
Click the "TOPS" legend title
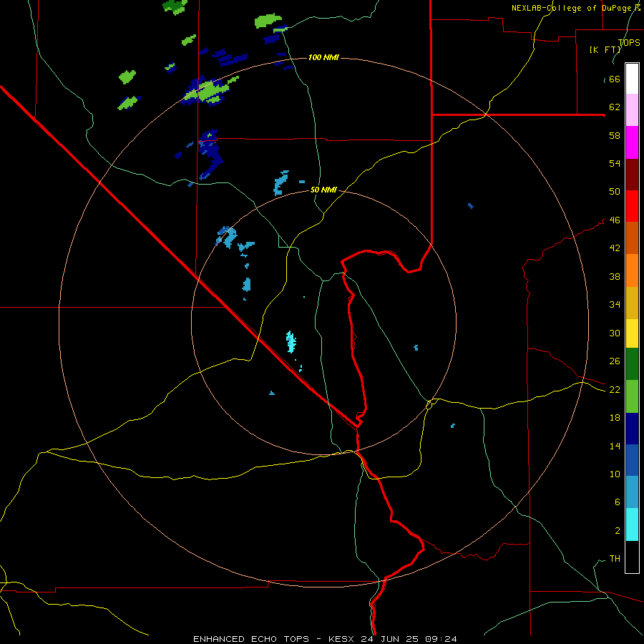[x=629, y=42]
